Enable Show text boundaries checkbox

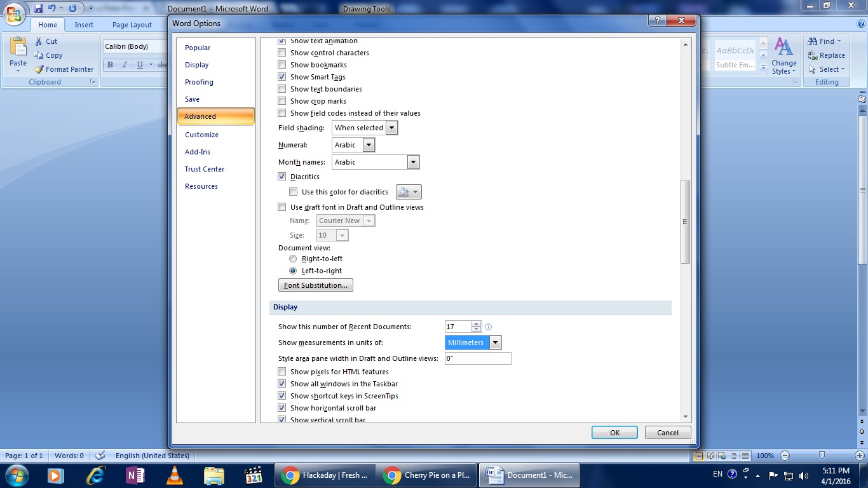click(x=282, y=89)
